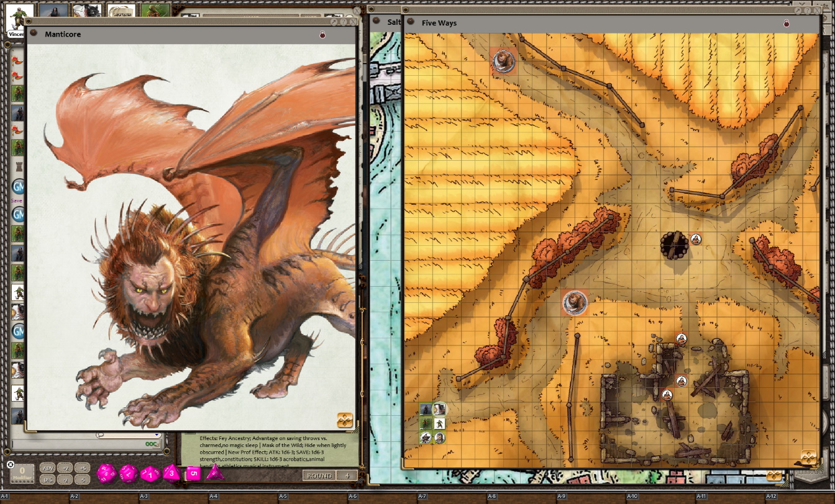Screen dimensions: 835x504
Task: Toggle the Manticore image lock icon
Action: point(322,35)
